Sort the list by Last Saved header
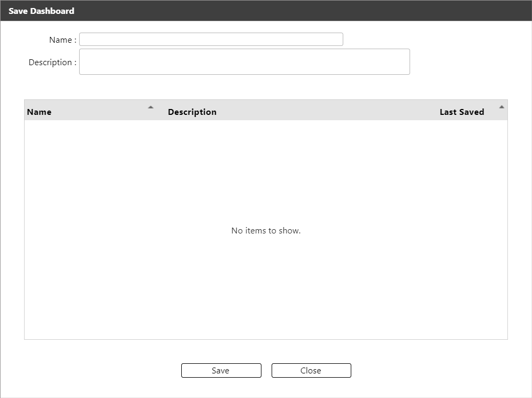 click(x=461, y=112)
